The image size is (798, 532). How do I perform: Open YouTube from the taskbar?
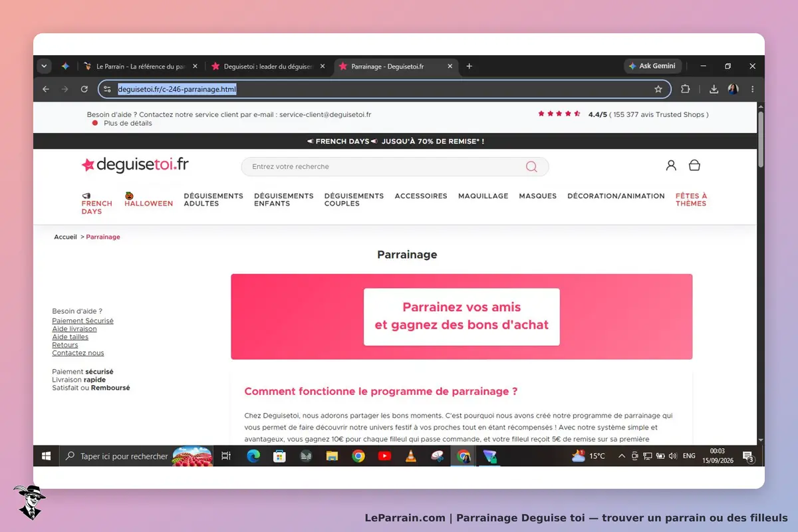click(384, 456)
